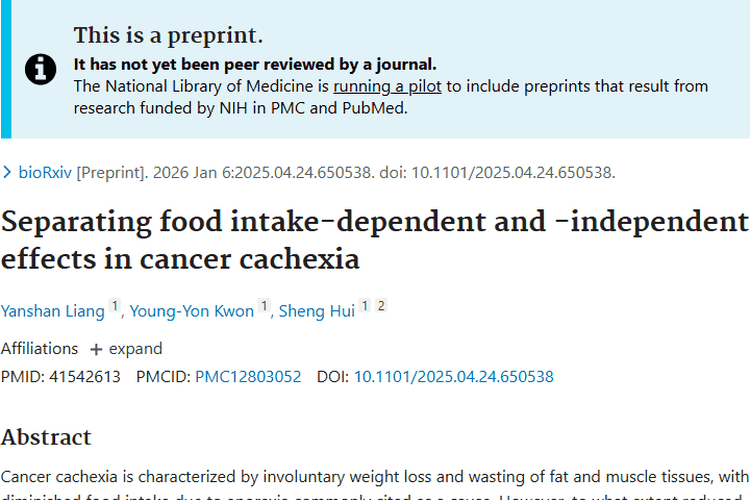The width and height of the screenshot is (750, 500).
Task: Expand the Affiliations section
Action: pos(126,349)
